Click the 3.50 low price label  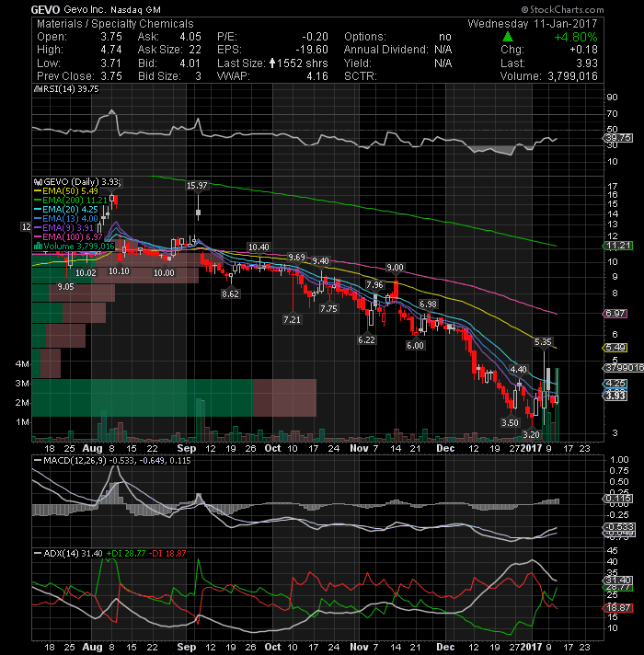tap(510, 423)
